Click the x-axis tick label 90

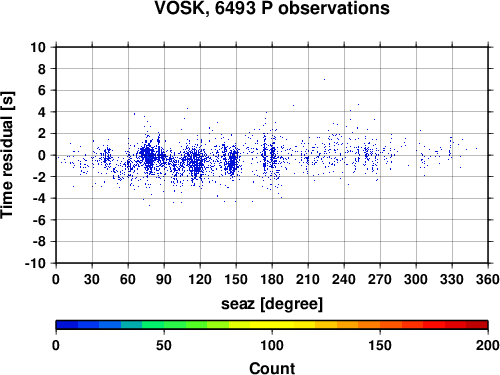click(x=164, y=279)
